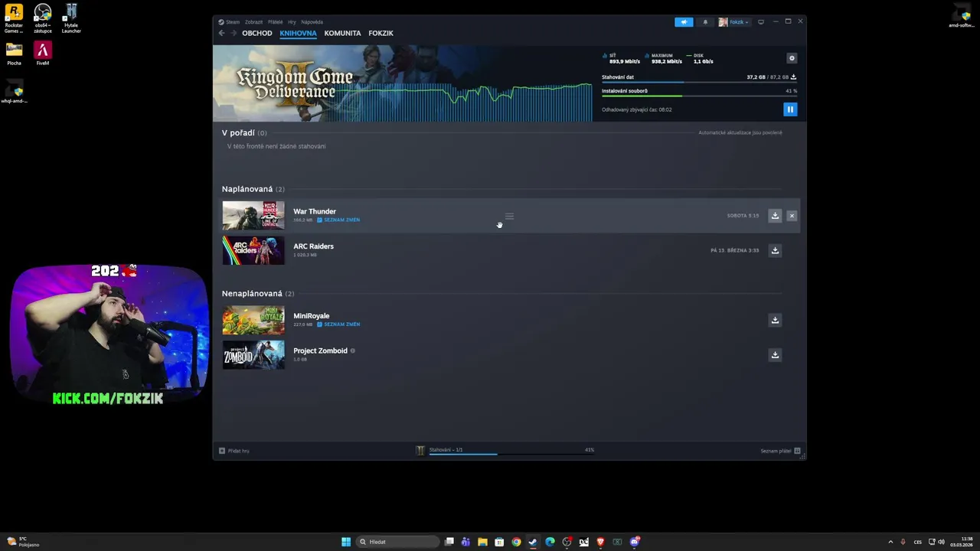Click Kingdom Come Deliverance banner
The height and width of the screenshot is (551, 980).
click(402, 83)
